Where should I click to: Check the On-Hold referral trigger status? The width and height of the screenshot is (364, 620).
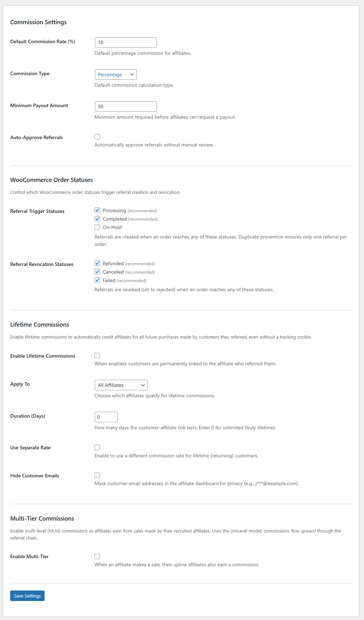pos(97,227)
